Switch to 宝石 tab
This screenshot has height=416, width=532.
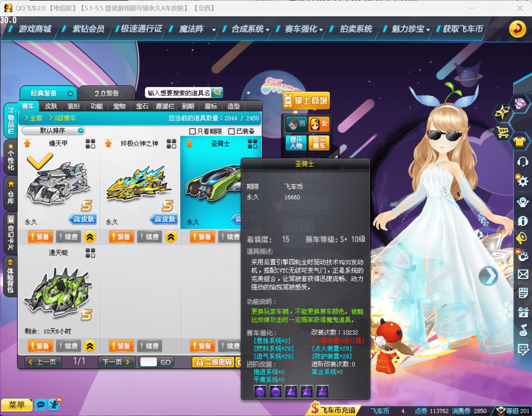coord(142,106)
